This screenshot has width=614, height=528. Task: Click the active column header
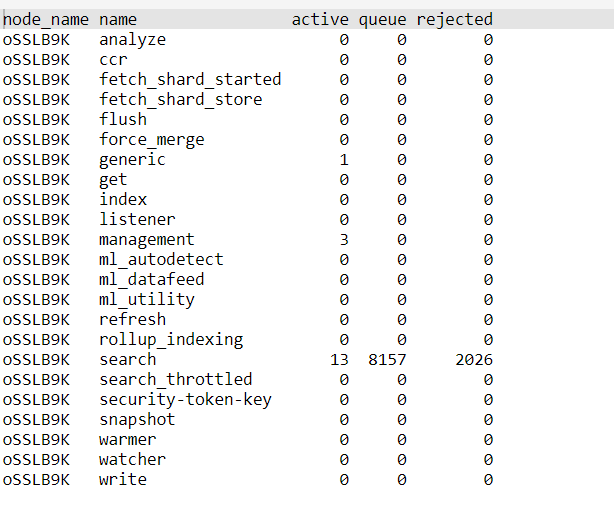pyautogui.click(x=320, y=20)
